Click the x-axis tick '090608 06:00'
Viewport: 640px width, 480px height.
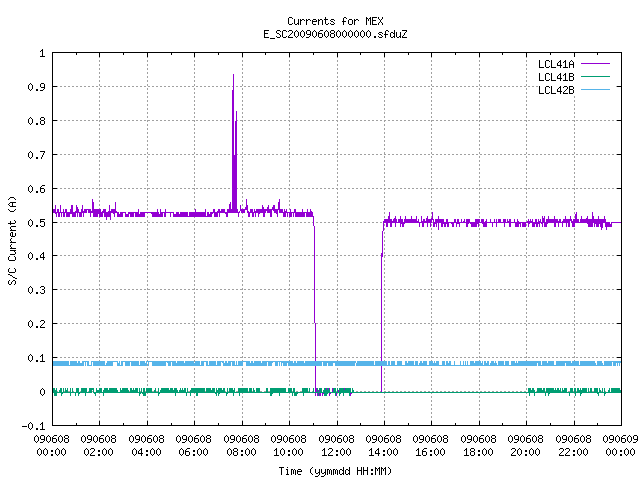tap(193, 446)
